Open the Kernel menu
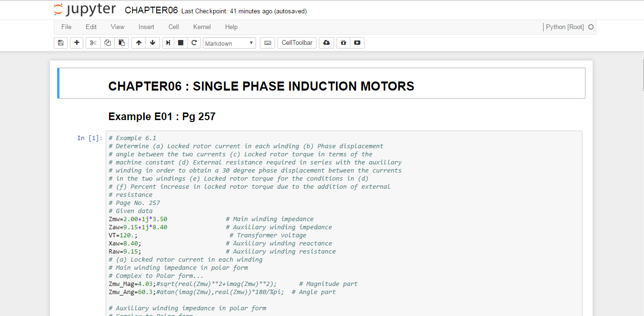 point(202,27)
